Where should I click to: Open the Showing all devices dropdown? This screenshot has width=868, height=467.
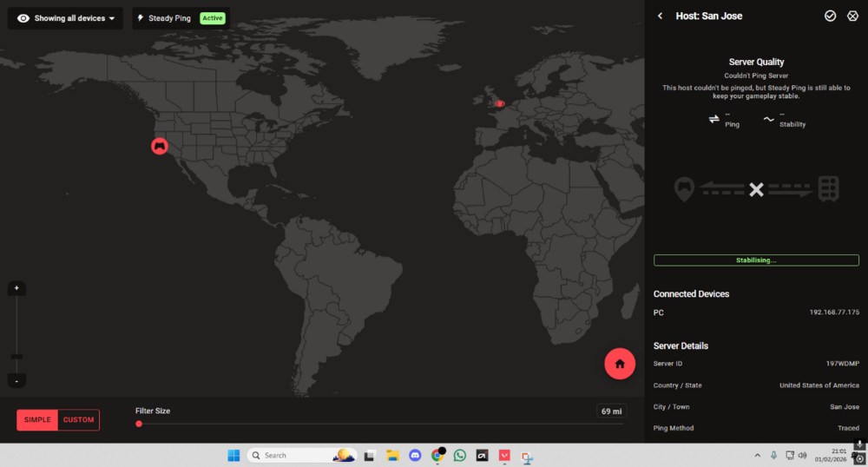coord(66,17)
